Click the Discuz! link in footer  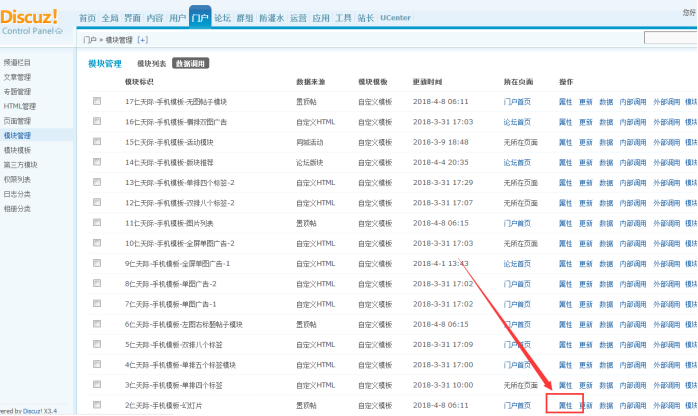tap(32, 411)
